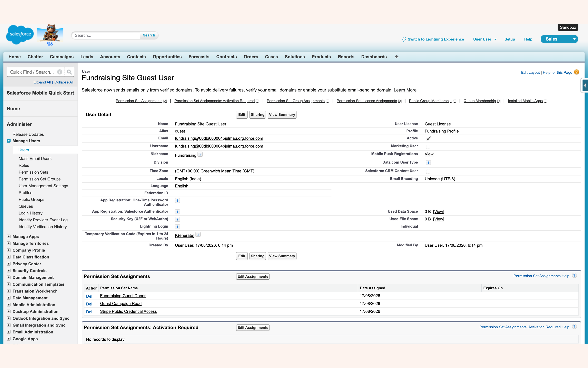Image resolution: width=588 pixels, height=368 pixels.
Task: Open the Sales app dropdown
Action: pos(559,39)
